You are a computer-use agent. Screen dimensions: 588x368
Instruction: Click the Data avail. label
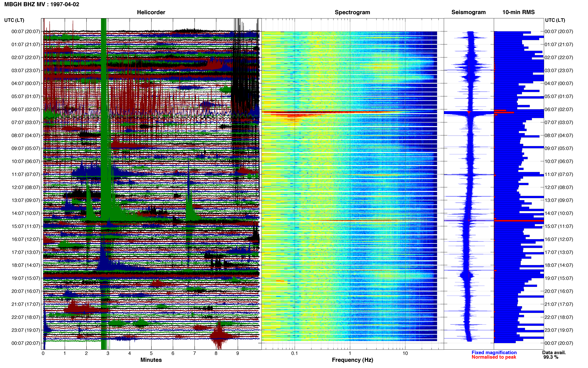click(x=554, y=352)
